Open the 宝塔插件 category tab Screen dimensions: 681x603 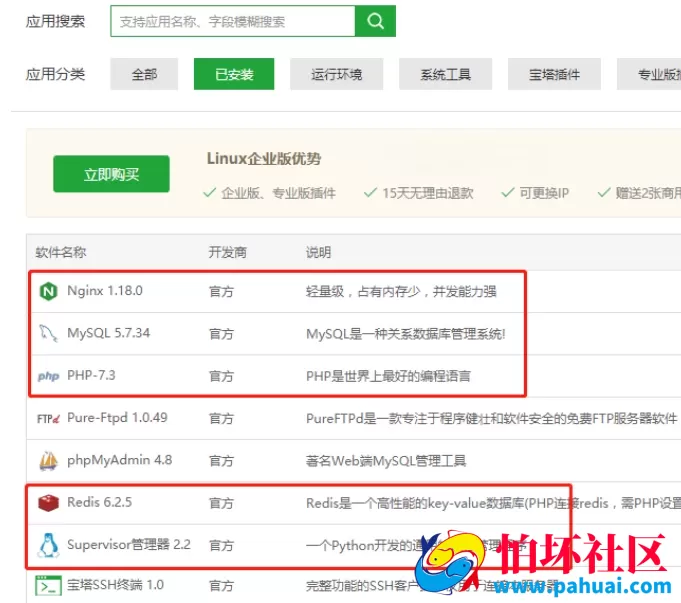point(554,74)
